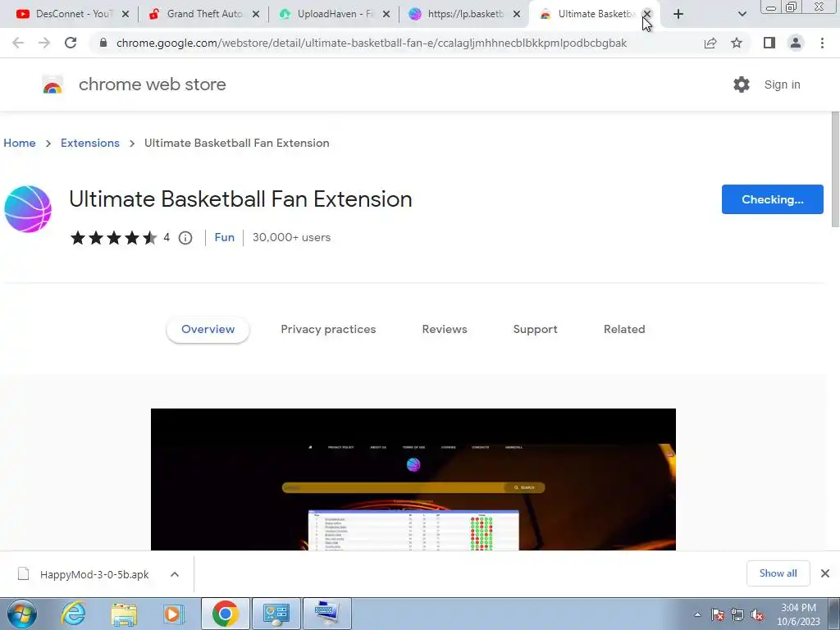840x630 pixels.
Task: Expand HappyMod download options arrow
Action: pyautogui.click(x=175, y=574)
